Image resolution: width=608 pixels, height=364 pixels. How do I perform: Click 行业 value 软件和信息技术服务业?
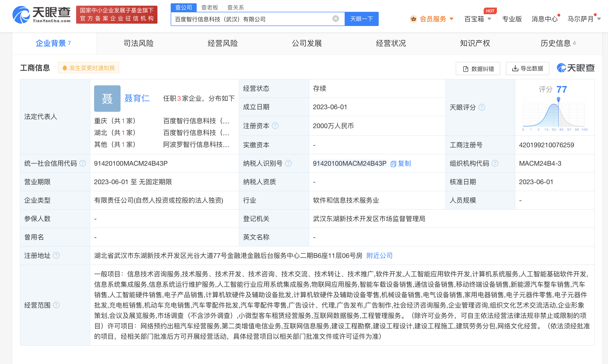pos(346,200)
